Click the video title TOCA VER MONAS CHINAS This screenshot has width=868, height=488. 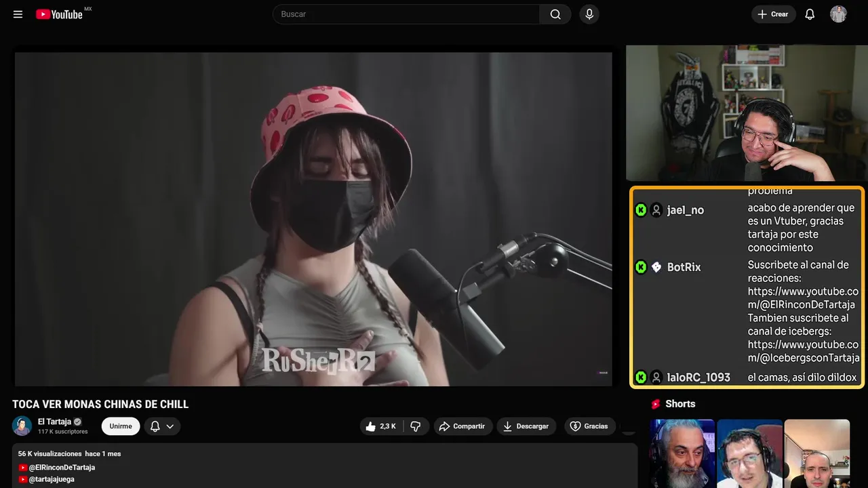[x=100, y=405]
